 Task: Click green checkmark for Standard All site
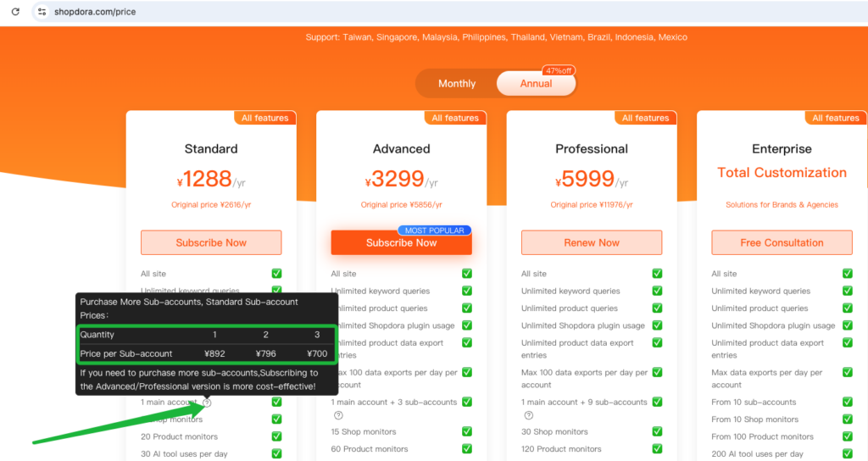pos(276,274)
